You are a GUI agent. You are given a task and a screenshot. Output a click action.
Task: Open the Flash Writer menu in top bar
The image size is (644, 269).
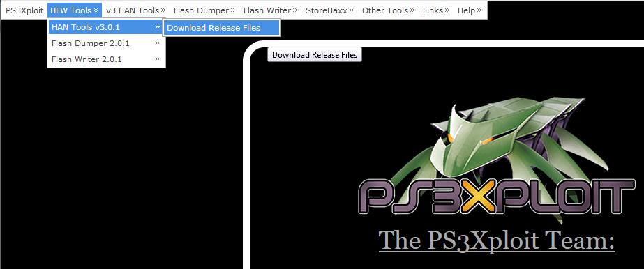click(270, 10)
